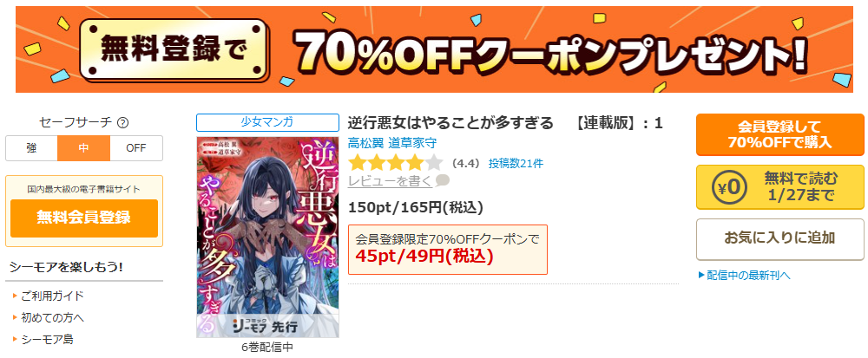Set Safe Search to 強
The image size is (868, 358).
point(31,148)
